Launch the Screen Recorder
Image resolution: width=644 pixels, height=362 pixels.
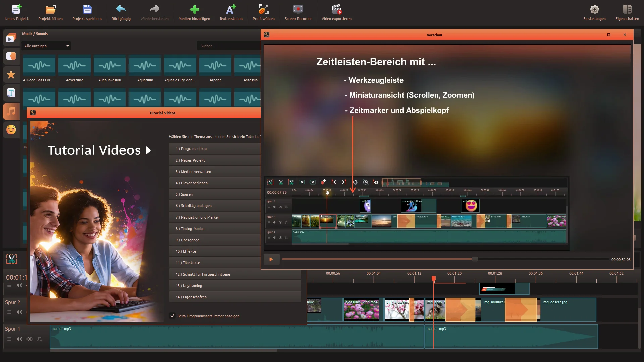(298, 13)
